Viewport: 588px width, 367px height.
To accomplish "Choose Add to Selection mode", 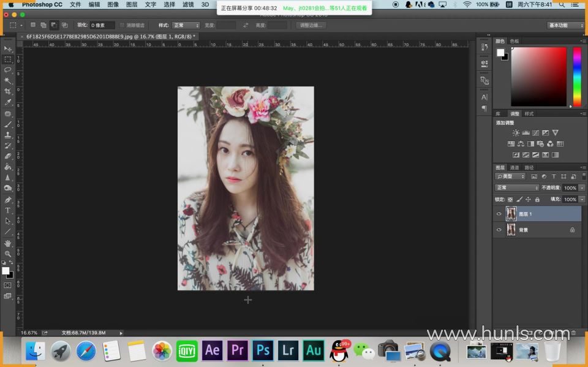I will pos(43,25).
